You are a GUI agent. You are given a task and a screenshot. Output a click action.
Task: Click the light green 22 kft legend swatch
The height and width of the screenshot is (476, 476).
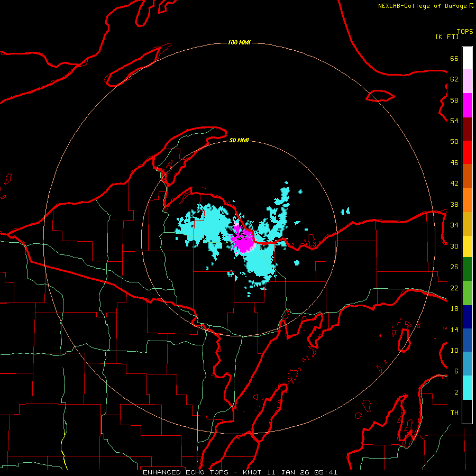click(x=467, y=293)
